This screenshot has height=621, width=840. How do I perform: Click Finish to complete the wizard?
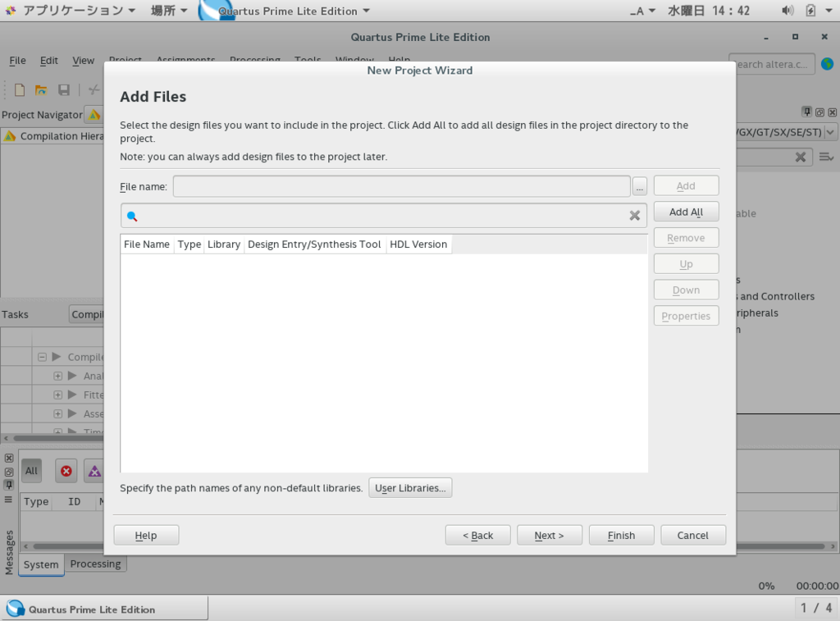click(x=622, y=535)
